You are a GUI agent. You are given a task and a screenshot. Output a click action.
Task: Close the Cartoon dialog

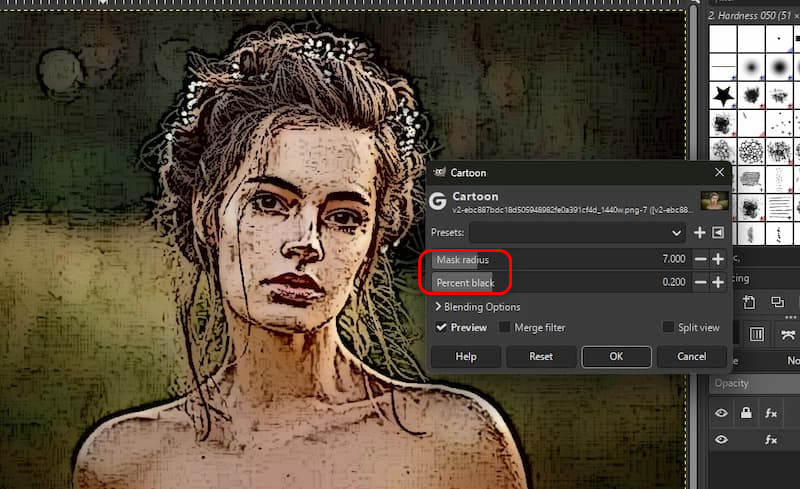719,173
